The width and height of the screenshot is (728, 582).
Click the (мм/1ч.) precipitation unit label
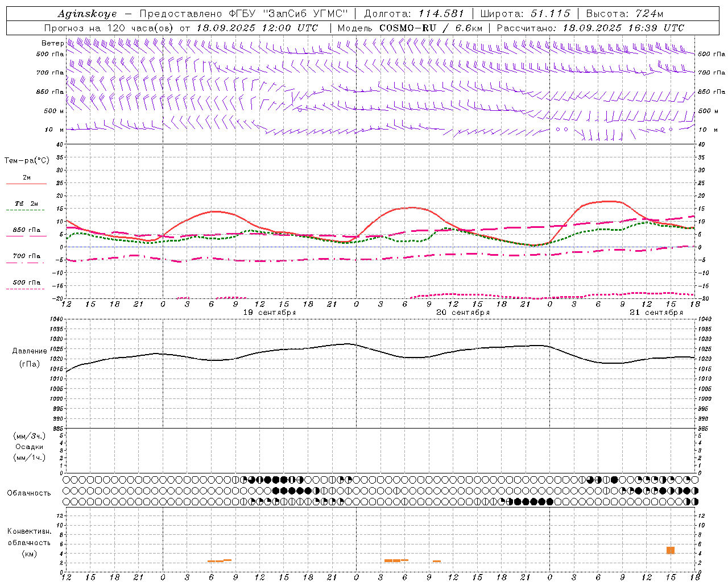tap(30, 458)
